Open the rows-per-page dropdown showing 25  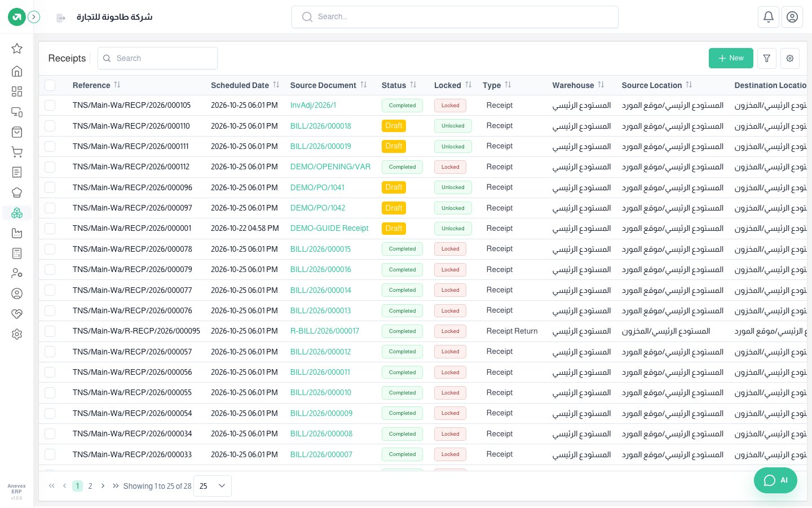click(213, 486)
